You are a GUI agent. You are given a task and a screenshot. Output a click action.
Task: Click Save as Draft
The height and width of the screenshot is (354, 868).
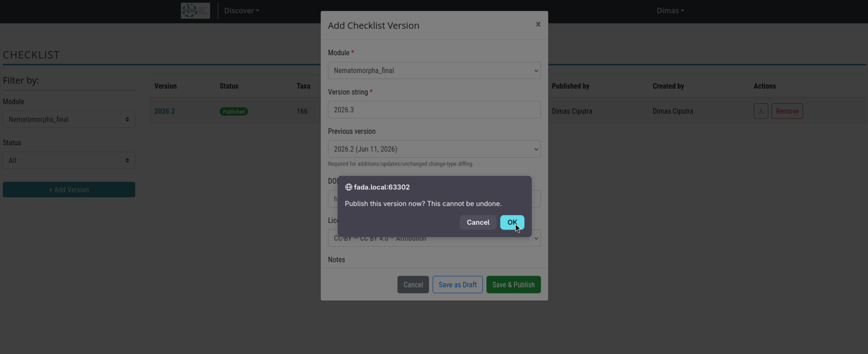pos(458,285)
